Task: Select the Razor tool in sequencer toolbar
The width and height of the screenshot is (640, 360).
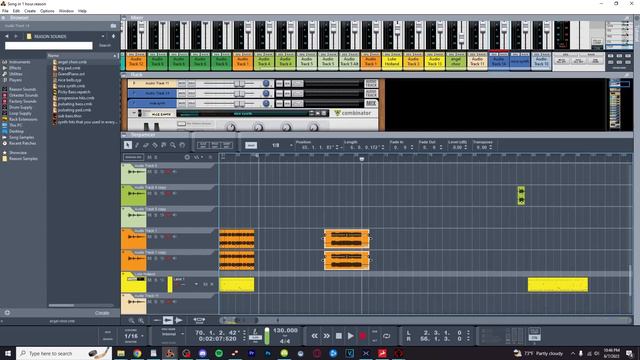Action: click(155, 145)
